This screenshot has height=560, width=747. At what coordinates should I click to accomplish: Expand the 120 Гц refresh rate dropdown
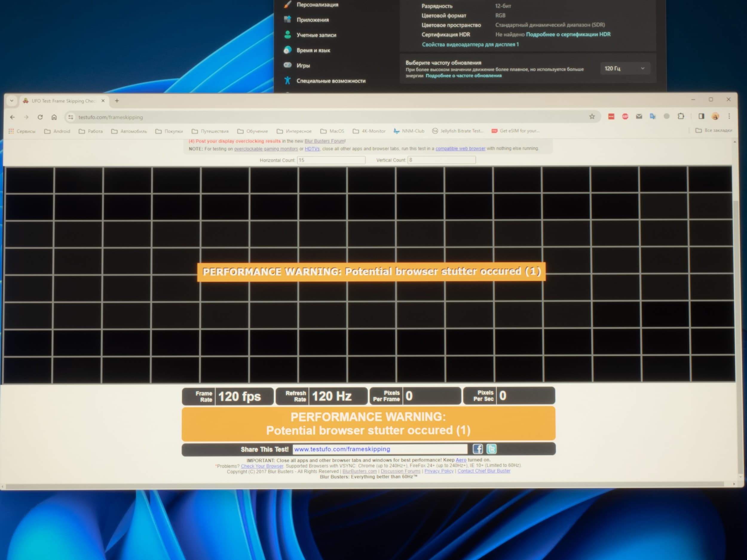(x=624, y=68)
